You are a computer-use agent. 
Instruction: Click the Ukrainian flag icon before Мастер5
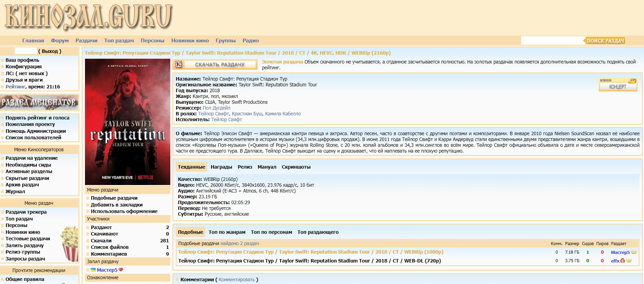pos(93,270)
